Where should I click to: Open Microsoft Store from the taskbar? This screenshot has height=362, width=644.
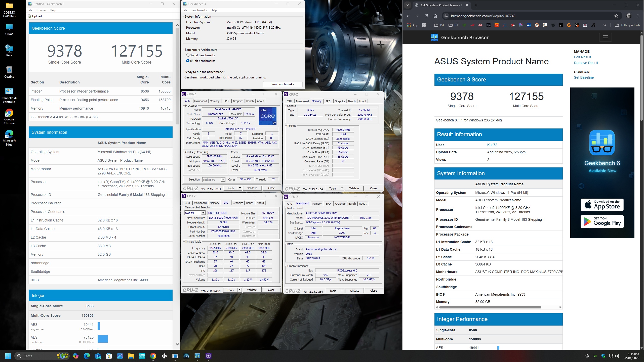click(x=109, y=356)
